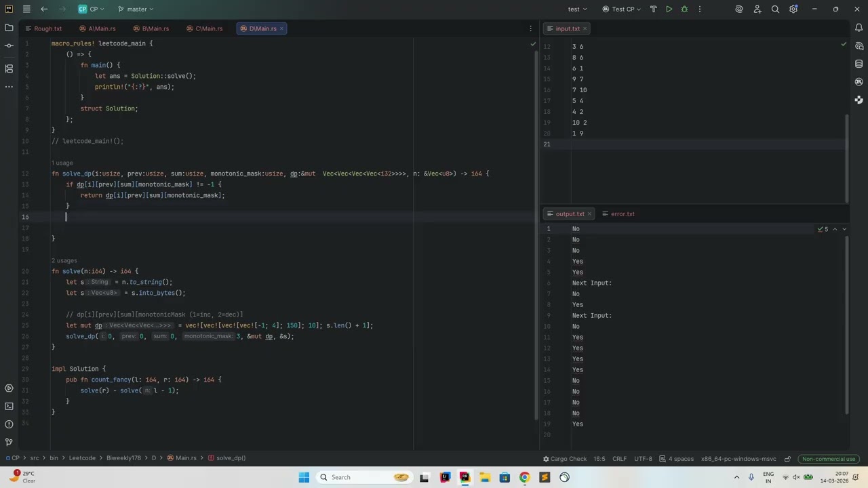
Task: Open IDE settings gear icon
Action: coord(793,9)
